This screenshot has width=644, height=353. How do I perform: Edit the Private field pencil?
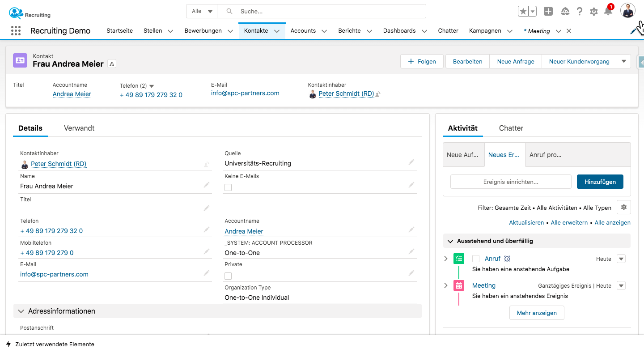(x=411, y=273)
